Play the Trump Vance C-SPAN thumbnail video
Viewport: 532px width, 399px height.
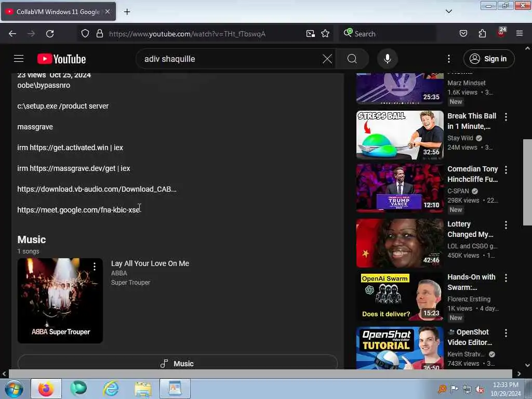click(400, 188)
